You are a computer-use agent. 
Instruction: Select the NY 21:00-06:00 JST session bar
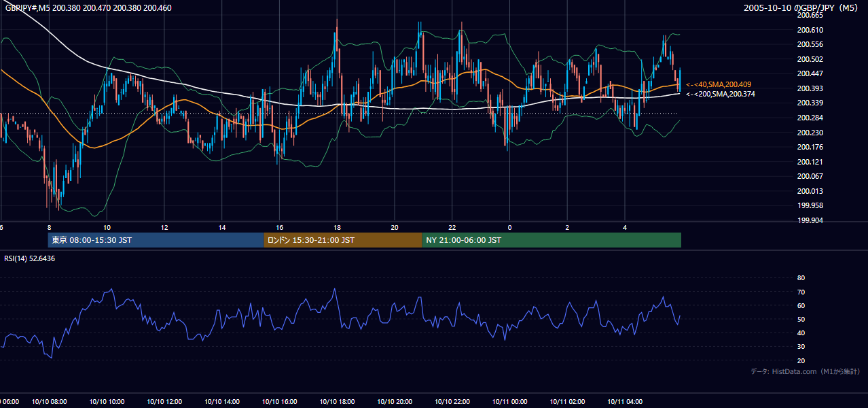click(x=551, y=240)
